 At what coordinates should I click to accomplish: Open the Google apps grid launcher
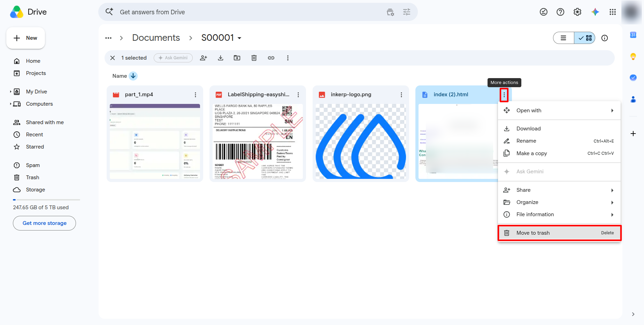click(x=613, y=12)
